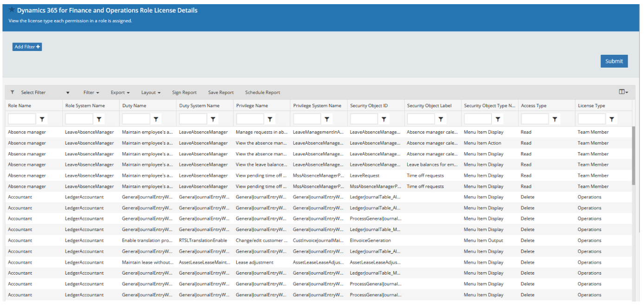Select the 'LeaveManagementInA...' cell

pyautogui.click(x=319, y=132)
